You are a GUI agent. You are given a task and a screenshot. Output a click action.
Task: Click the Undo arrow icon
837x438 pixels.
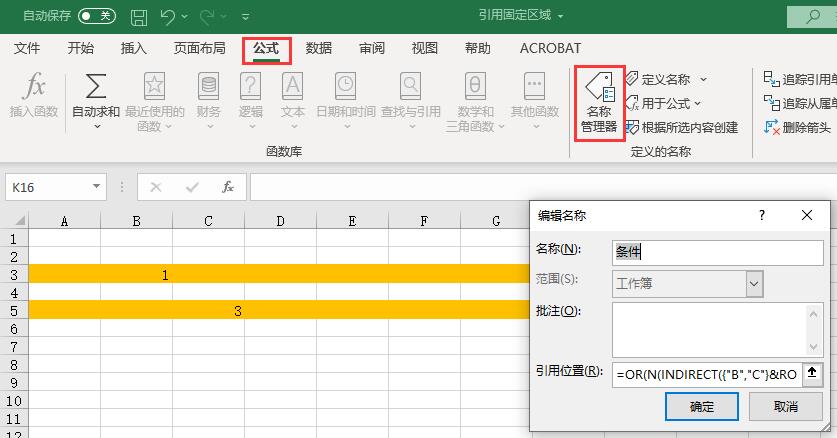click(169, 17)
